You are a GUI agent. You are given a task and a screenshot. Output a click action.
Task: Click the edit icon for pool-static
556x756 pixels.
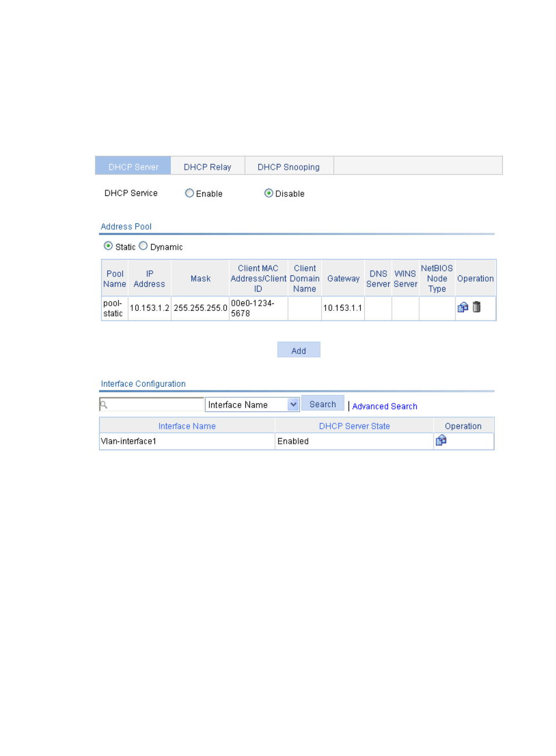coord(463,307)
